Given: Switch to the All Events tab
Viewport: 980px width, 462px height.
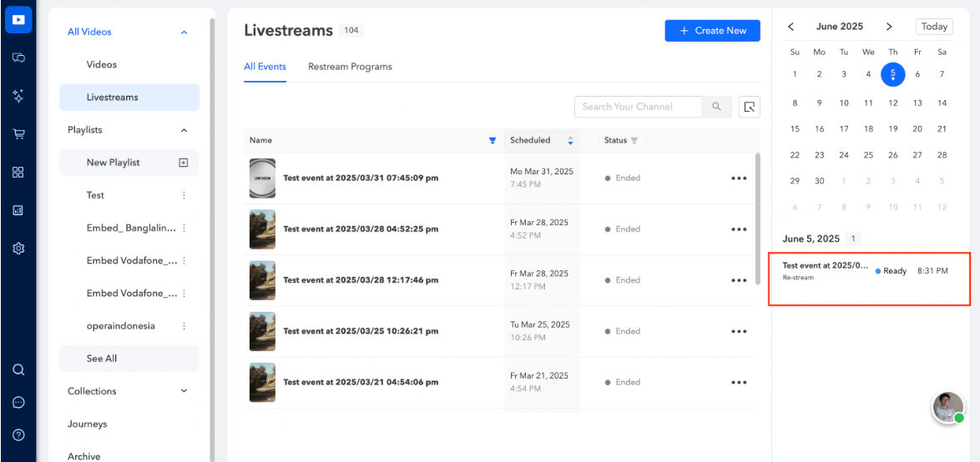Looking at the screenshot, I should coord(265,67).
